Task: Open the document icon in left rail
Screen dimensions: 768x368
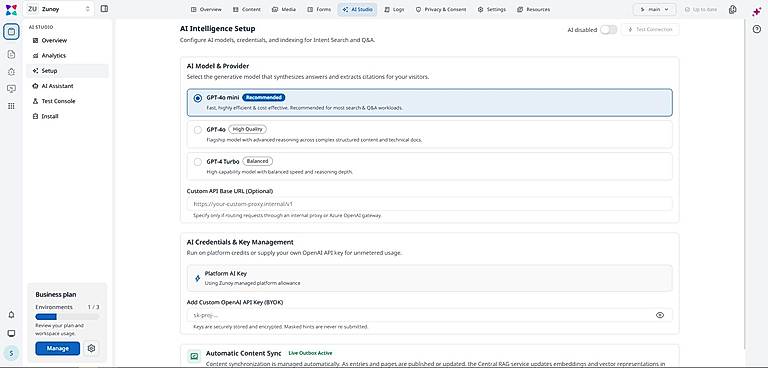Action: (x=11, y=54)
